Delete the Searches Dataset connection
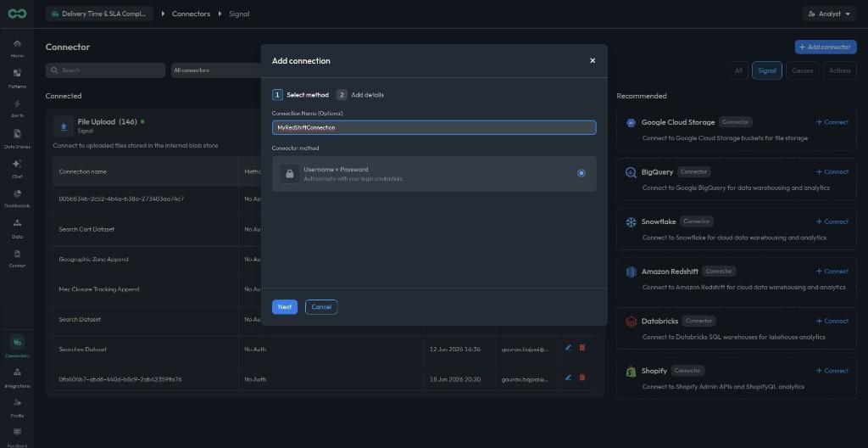 coord(581,348)
